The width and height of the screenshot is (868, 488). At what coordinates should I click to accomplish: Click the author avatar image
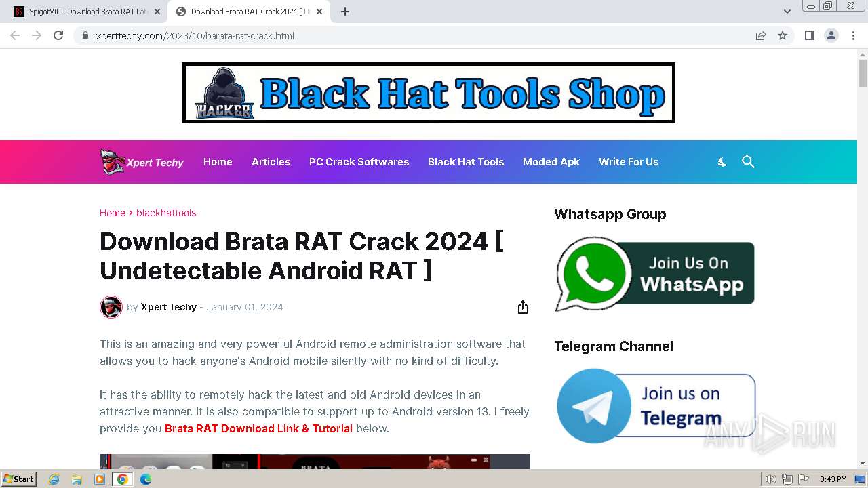point(111,307)
